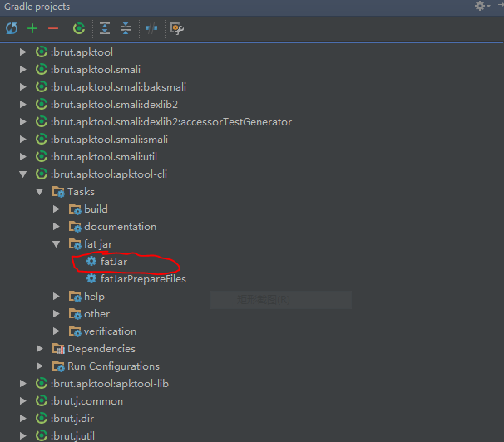Click the Gradle projects panel title
Viewport: 504px width, 442px height.
(37, 7)
